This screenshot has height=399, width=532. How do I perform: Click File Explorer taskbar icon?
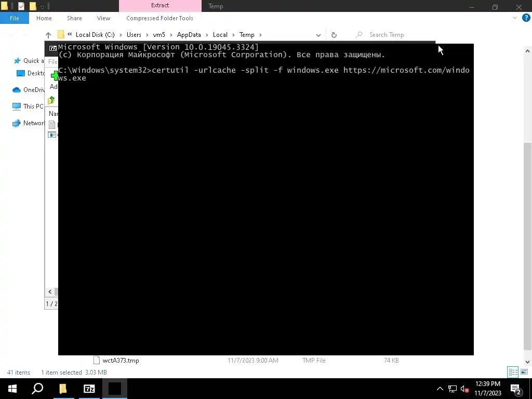[x=63, y=389]
